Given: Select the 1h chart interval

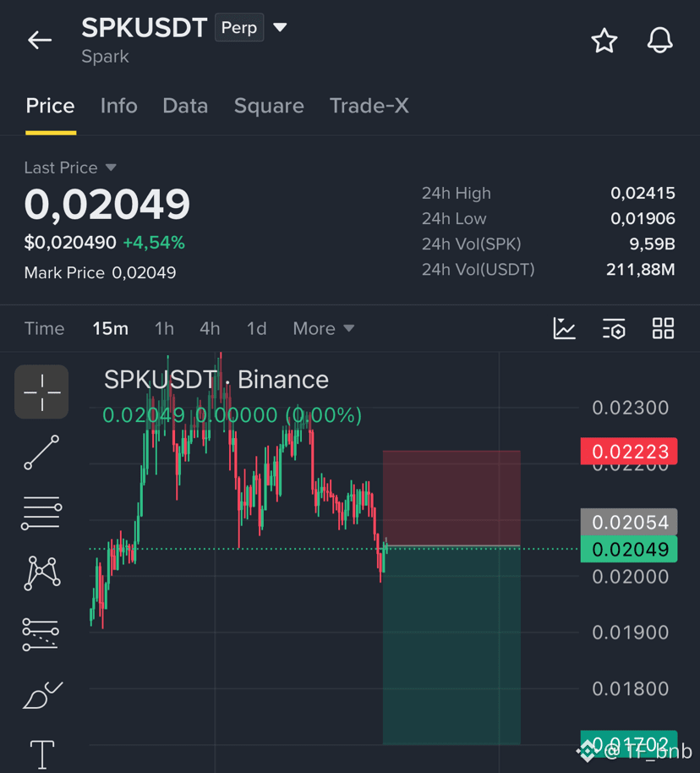Looking at the screenshot, I should [164, 328].
